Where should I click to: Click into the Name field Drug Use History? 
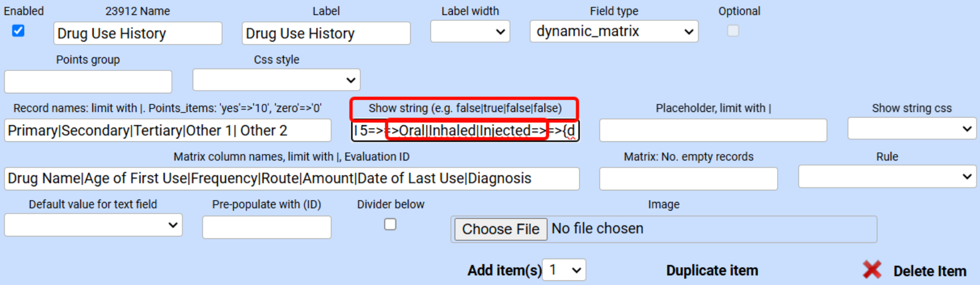pos(138,33)
